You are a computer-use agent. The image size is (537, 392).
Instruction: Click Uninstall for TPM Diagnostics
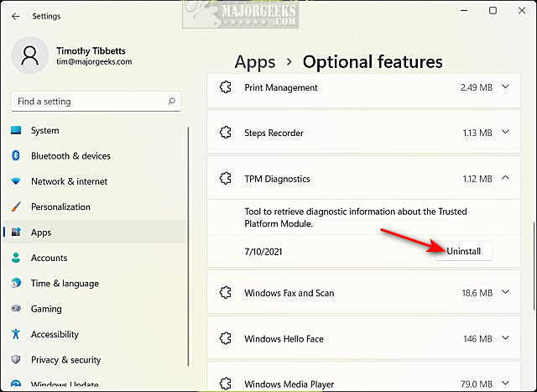click(x=464, y=251)
